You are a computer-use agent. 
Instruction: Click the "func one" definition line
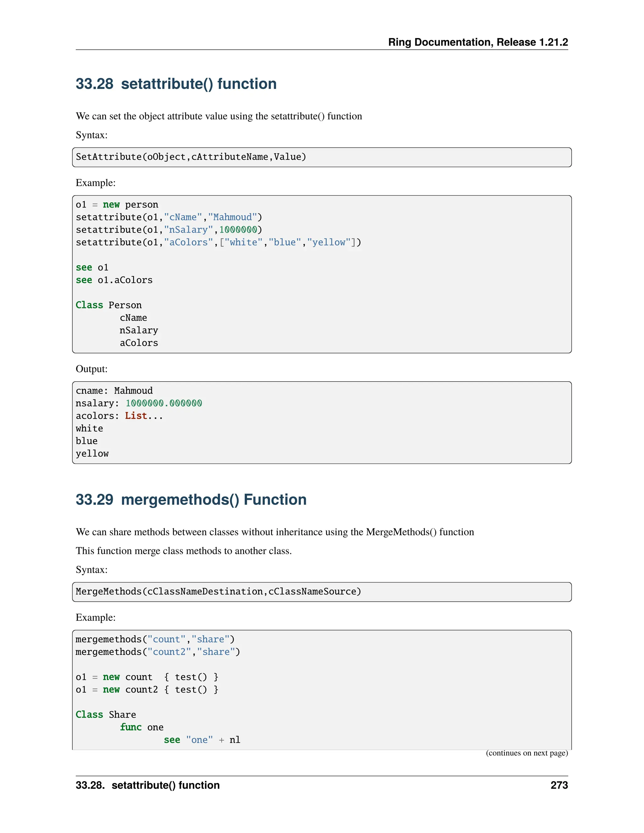[x=142, y=727]
